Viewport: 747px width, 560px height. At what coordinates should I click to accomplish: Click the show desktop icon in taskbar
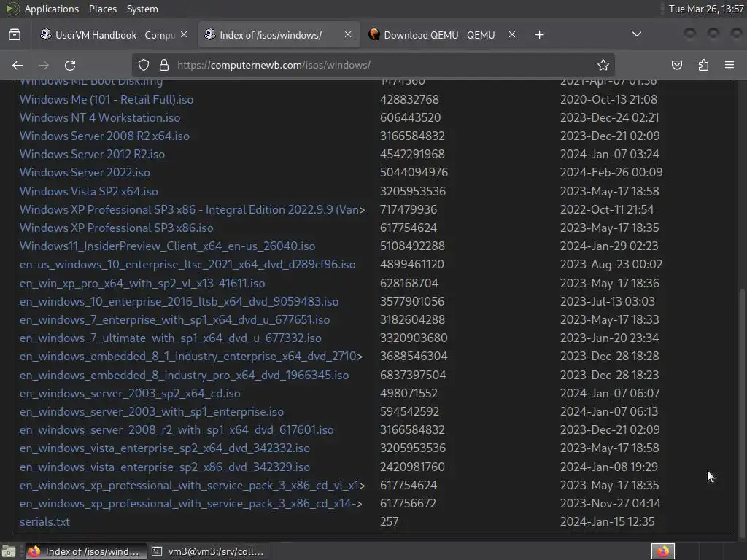[9, 551]
